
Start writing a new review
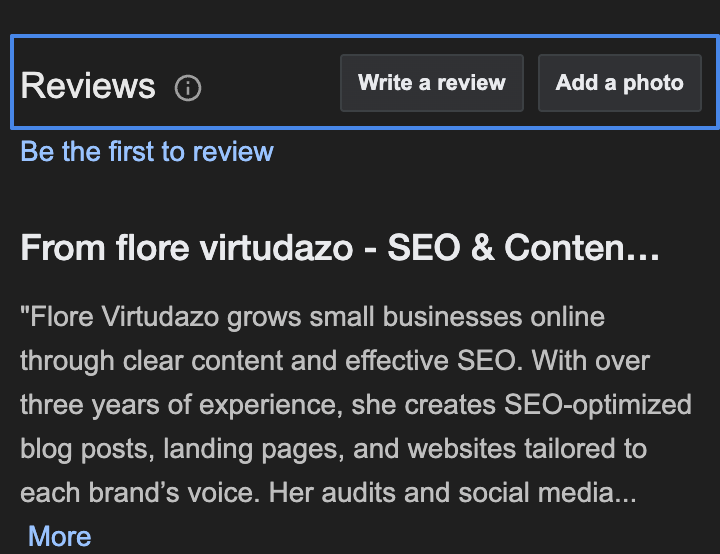(432, 83)
